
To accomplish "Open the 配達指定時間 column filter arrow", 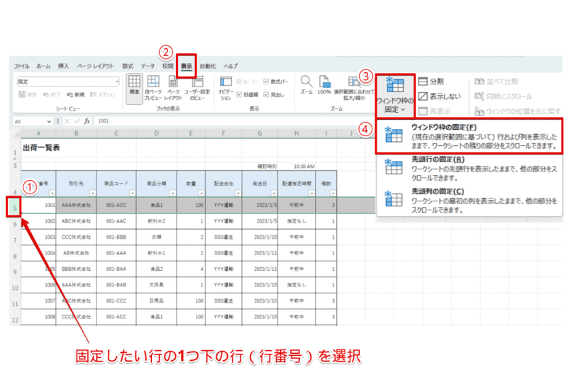I will click(x=311, y=193).
